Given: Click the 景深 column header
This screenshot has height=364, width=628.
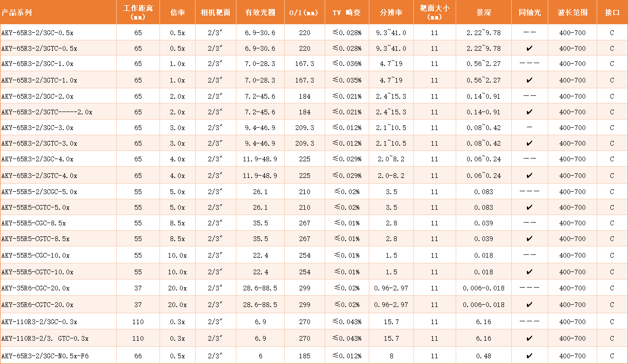Looking at the screenshot, I should 483,13.
